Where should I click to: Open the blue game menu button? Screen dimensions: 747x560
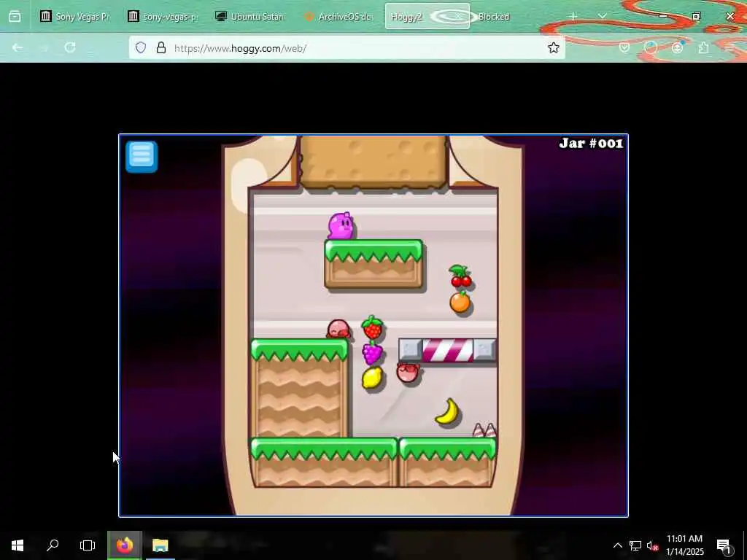tap(142, 157)
